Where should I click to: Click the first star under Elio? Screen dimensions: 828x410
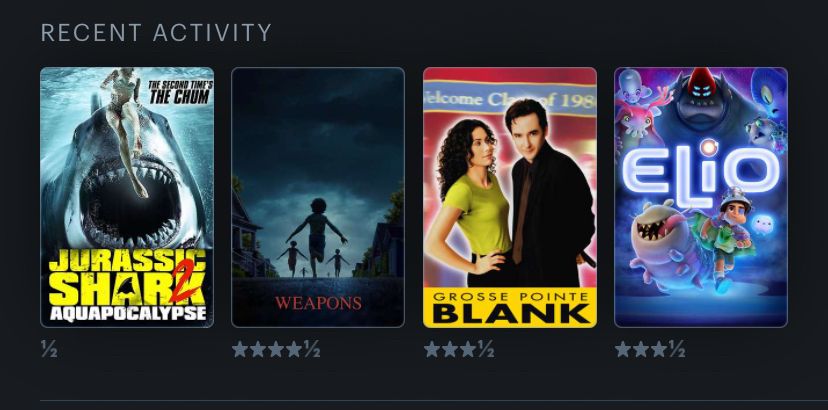click(x=623, y=349)
